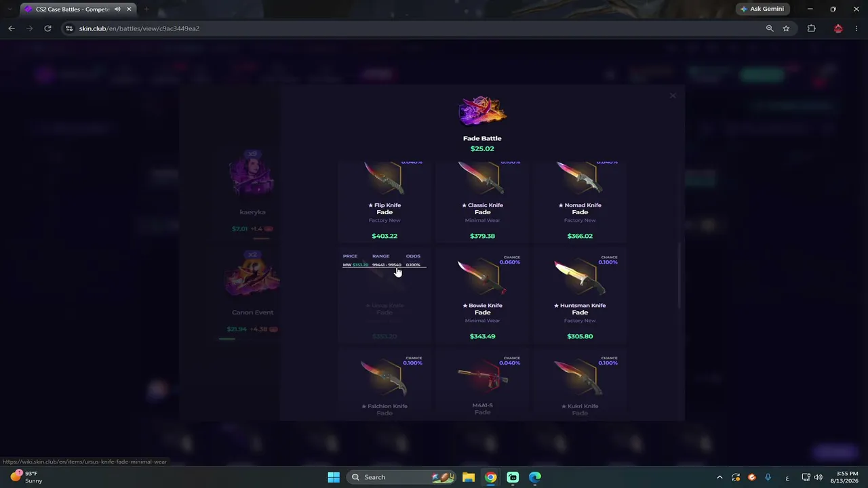Open Google Chrome from the taskbar
Image resolution: width=868 pixels, height=488 pixels.
(490, 477)
